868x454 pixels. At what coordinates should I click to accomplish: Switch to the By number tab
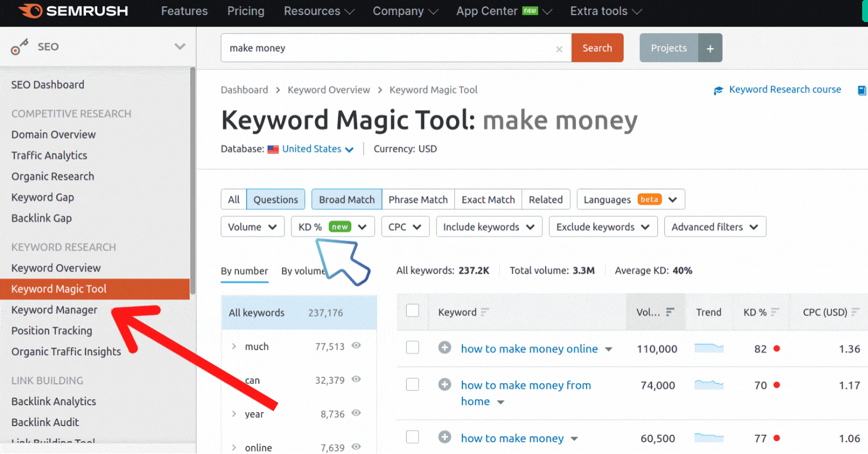point(244,271)
